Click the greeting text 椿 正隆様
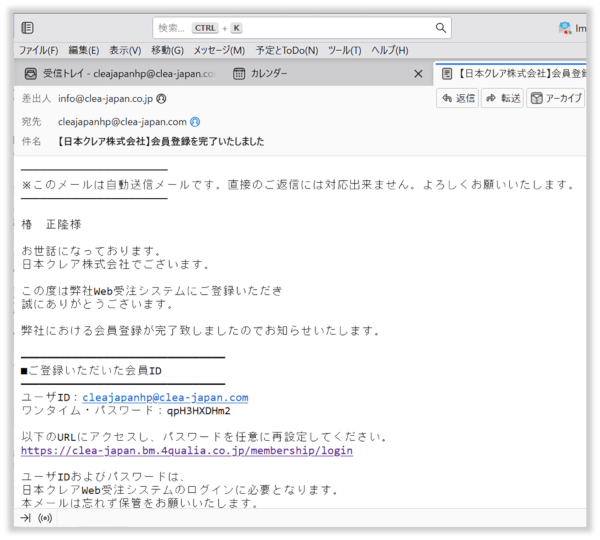This screenshot has width=600, height=540. click(x=51, y=224)
